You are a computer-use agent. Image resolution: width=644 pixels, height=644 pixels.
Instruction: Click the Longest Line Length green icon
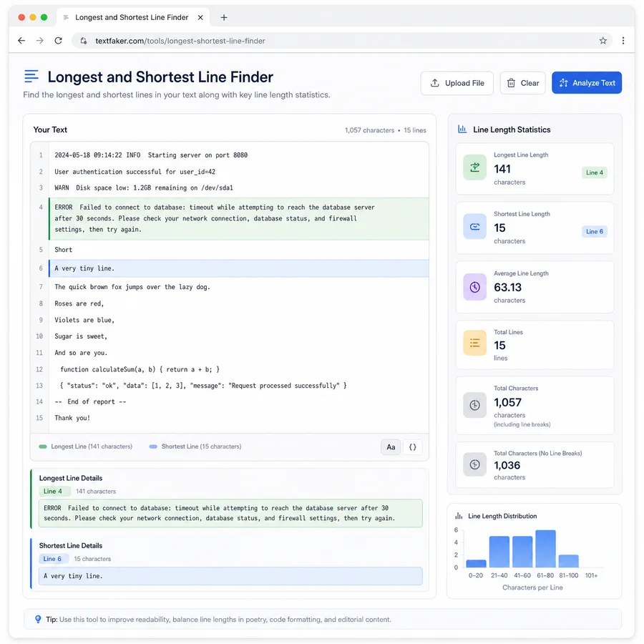[475, 167]
